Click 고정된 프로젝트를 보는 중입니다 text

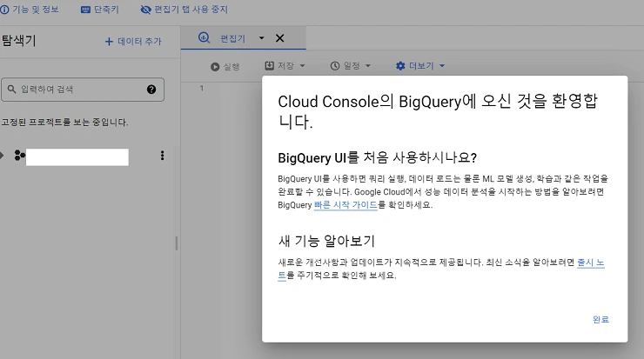(64, 123)
